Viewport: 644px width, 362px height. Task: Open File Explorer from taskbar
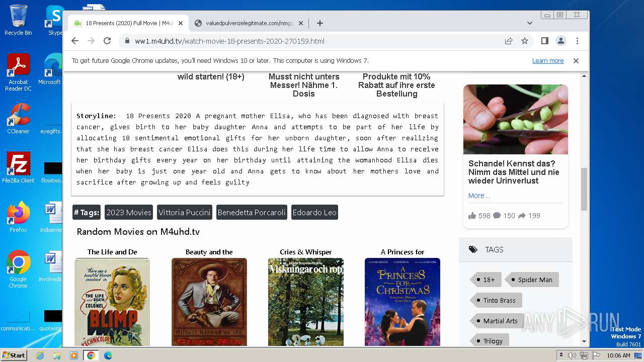coord(57,355)
